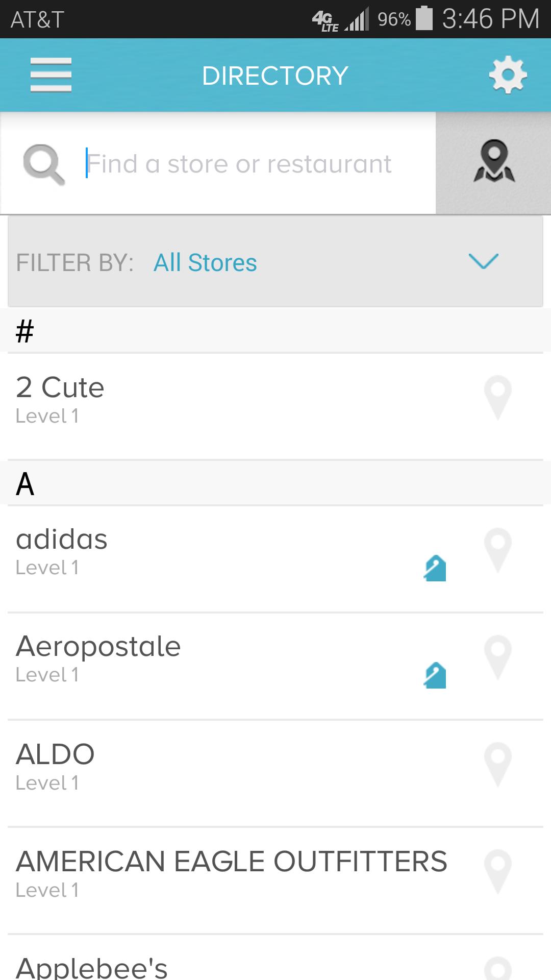Image resolution: width=551 pixels, height=980 pixels.
Task: Expand the Filter By chevron arrow
Action: tap(483, 261)
